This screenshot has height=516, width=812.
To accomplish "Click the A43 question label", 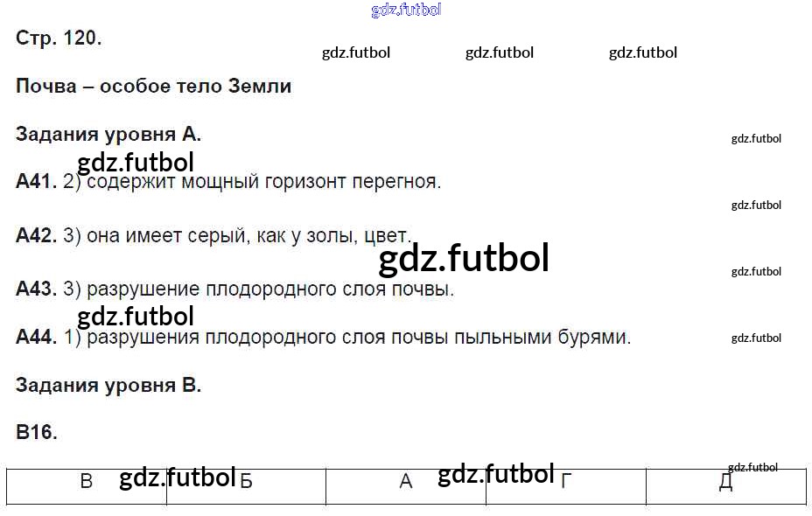I will click(37, 289).
